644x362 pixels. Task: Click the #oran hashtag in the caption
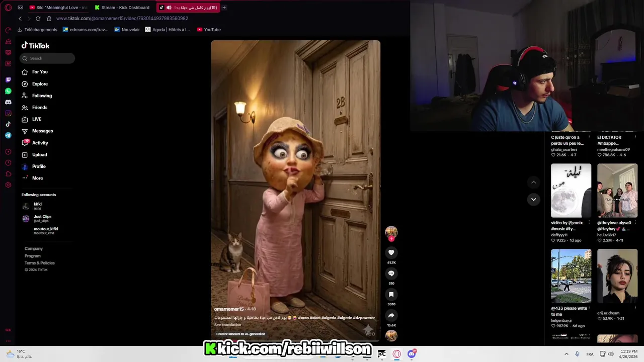[x=303, y=318]
